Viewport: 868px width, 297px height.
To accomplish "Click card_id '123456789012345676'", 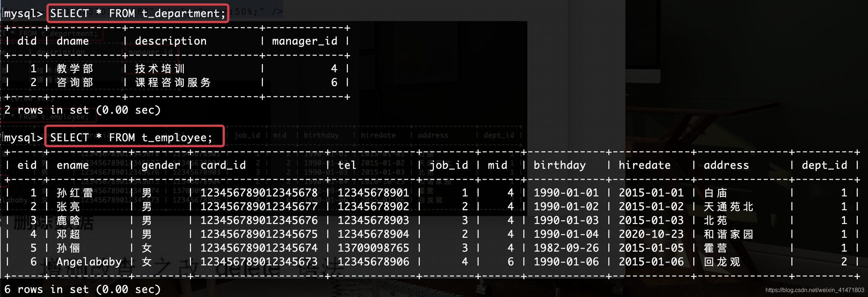I will pos(259,220).
